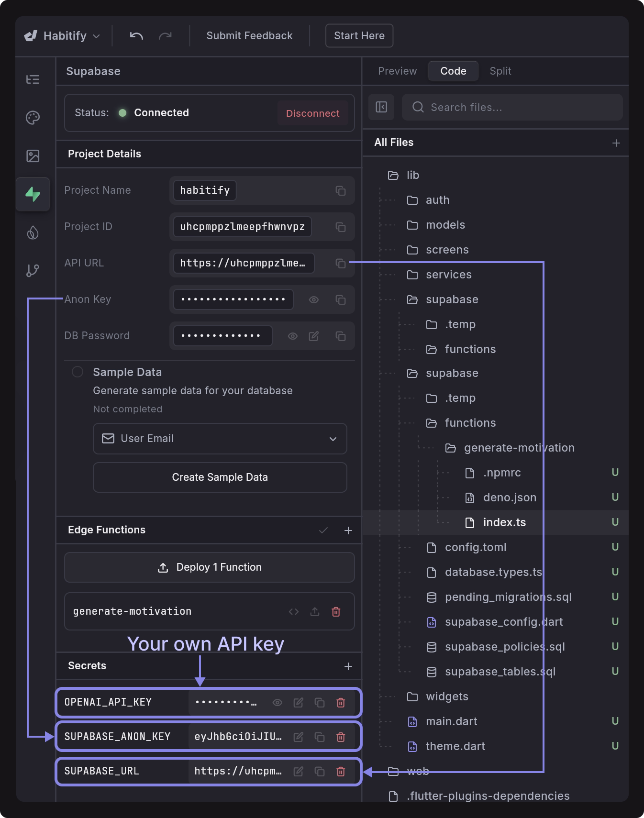Open the User Email dropdown
The image size is (644, 818).
click(x=220, y=439)
